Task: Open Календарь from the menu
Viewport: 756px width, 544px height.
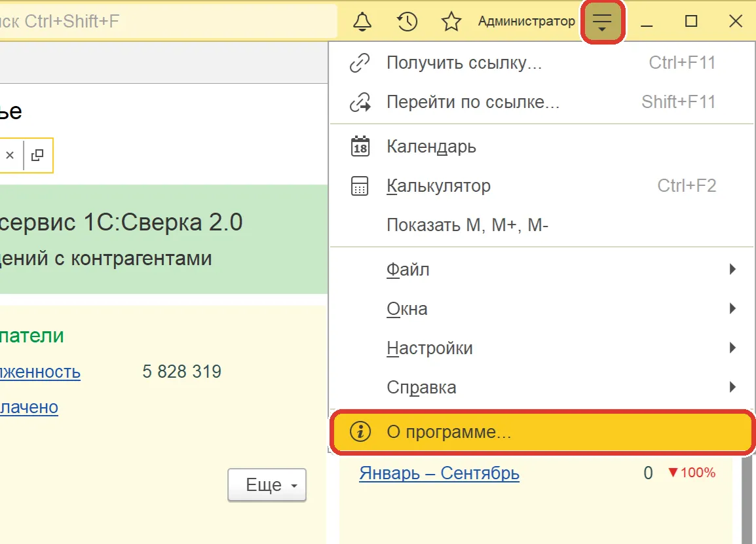Action: pos(541,147)
